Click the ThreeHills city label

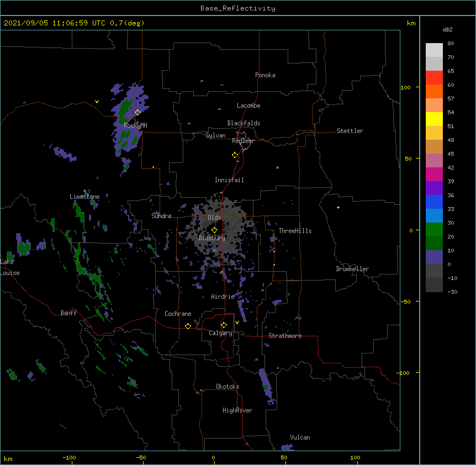(295, 231)
